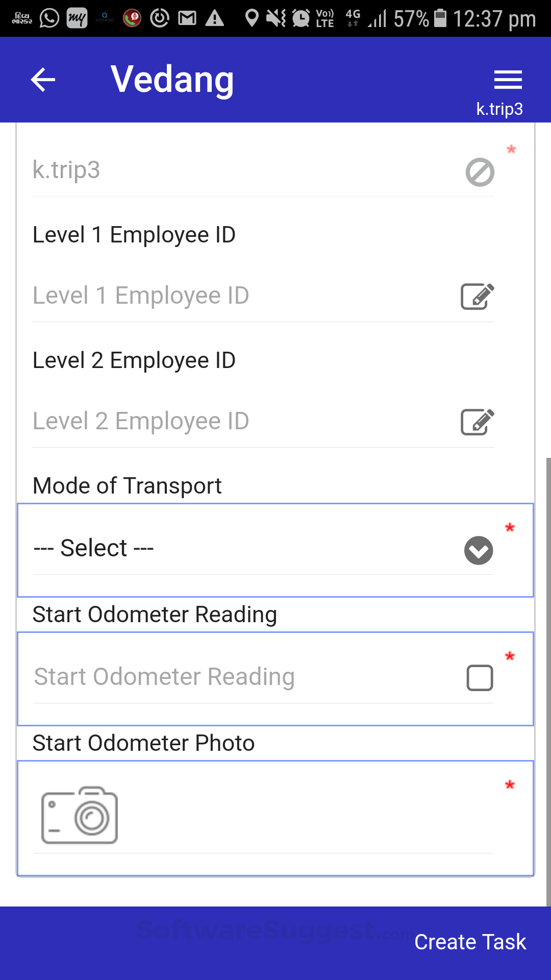Tap WhatsApp icon in status bar
The height and width of the screenshot is (980, 551).
(x=49, y=19)
